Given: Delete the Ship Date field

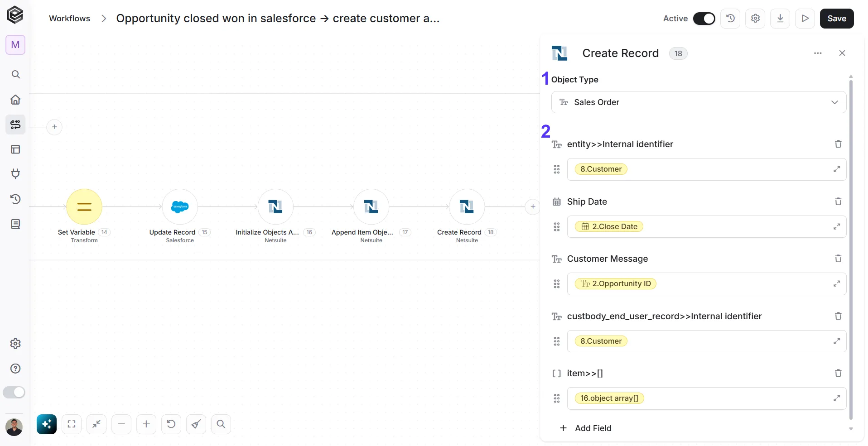Looking at the screenshot, I should [x=838, y=201].
